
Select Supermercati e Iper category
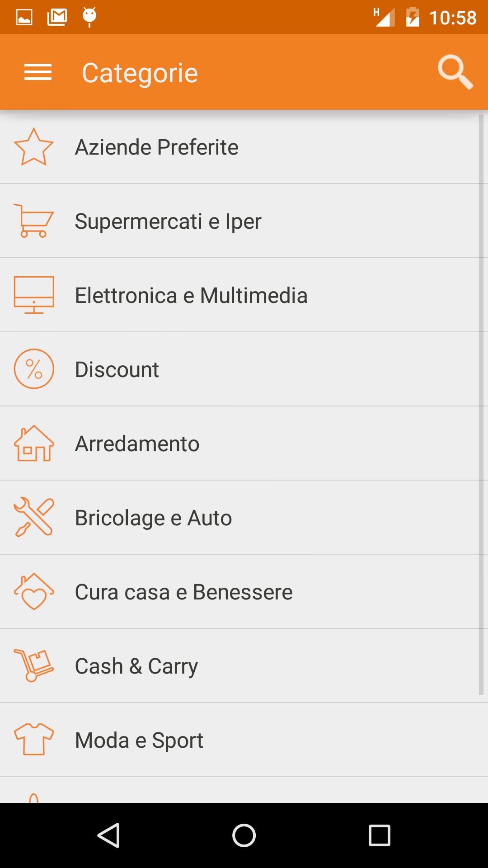point(168,222)
